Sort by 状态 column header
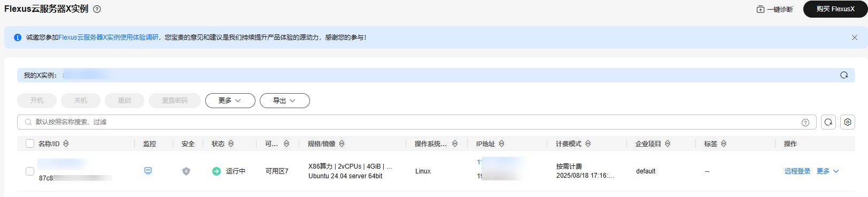The height and width of the screenshot is (197, 868). pyautogui.click(x=222, y=143)
